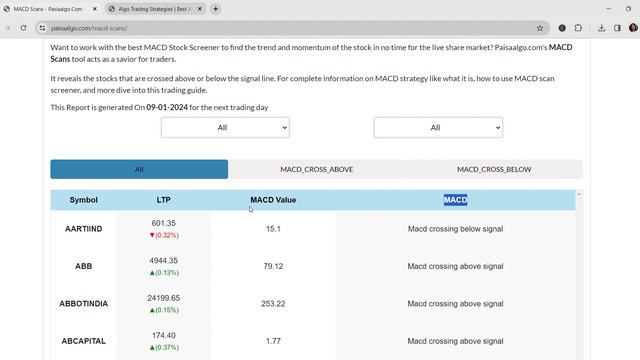The height and width of the screenshot is (360, 640).
Task: Click LTP value 601.35
Action: 164,223
